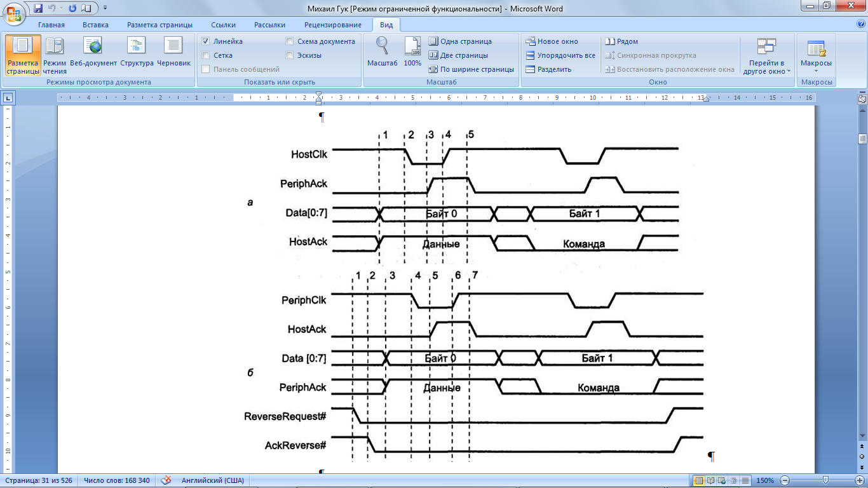Open Quick Access toolbar customization arrow
The height and width of the screenshot is (488, 868).
[x=105, y=8]
